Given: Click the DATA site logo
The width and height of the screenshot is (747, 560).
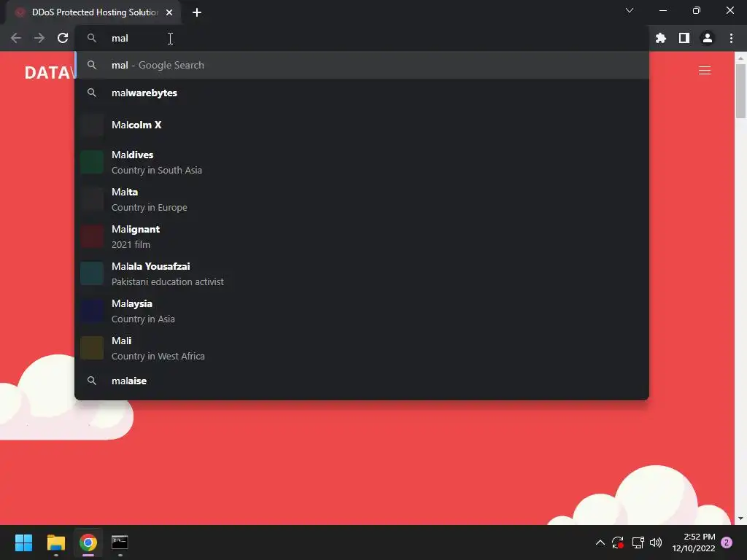Looking at the screenshot, I should 50,72.
